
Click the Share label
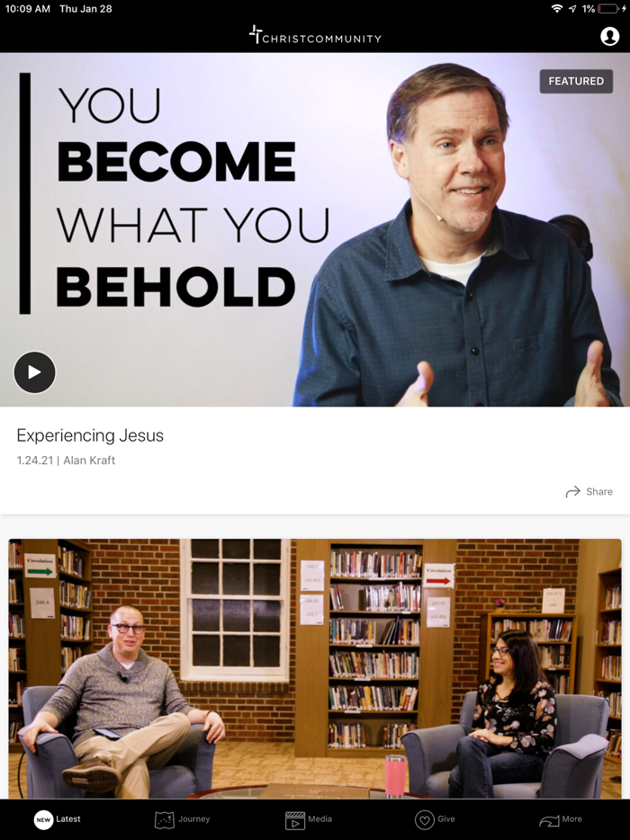[598, 492]
